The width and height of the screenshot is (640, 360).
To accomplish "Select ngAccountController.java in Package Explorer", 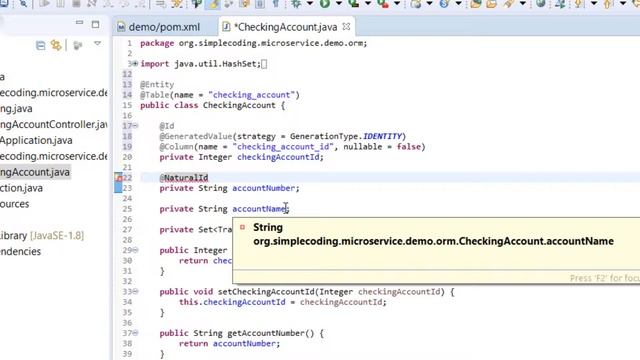I will point(53,124).
